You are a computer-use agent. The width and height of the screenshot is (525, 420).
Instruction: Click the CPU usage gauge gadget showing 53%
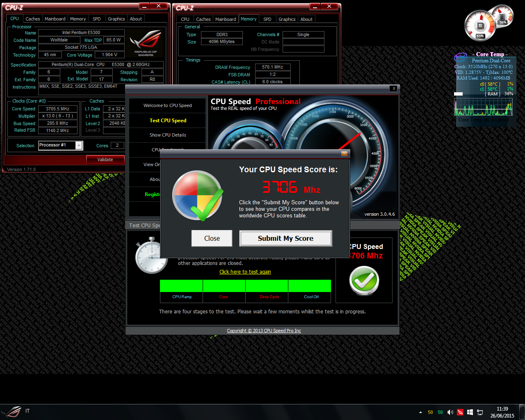[480, 26]
